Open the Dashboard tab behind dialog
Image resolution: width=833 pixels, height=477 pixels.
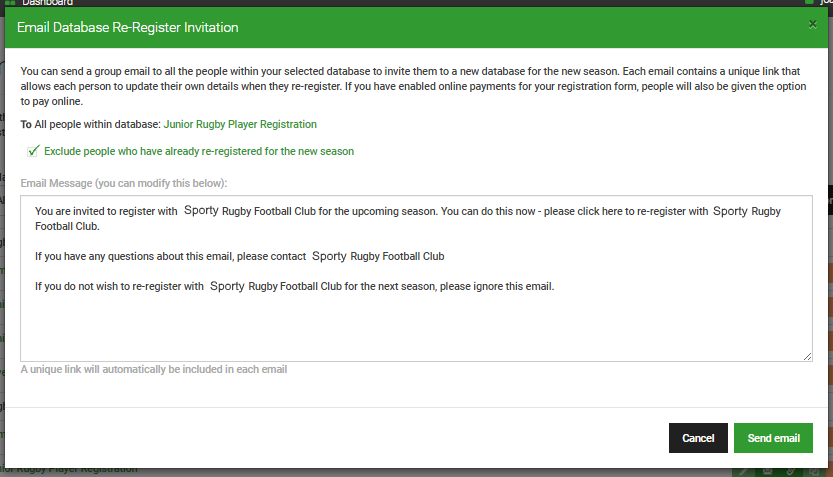coord(47,3)
